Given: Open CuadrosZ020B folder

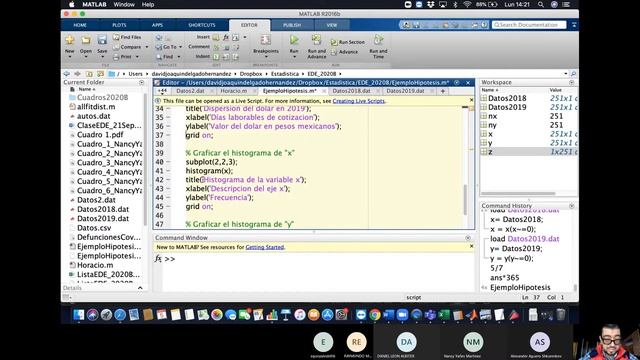Looking at the screenshot, I should pos(102,97).
